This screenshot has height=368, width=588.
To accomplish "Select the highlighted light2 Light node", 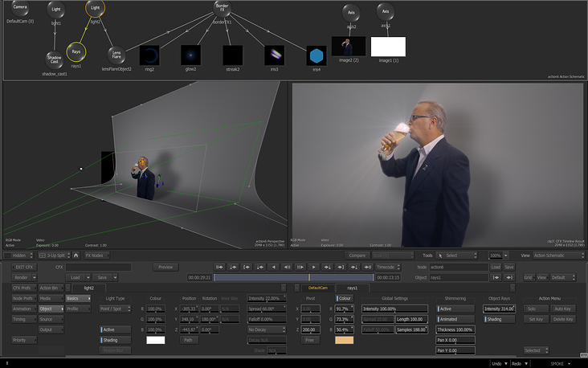I will [96, 8].
